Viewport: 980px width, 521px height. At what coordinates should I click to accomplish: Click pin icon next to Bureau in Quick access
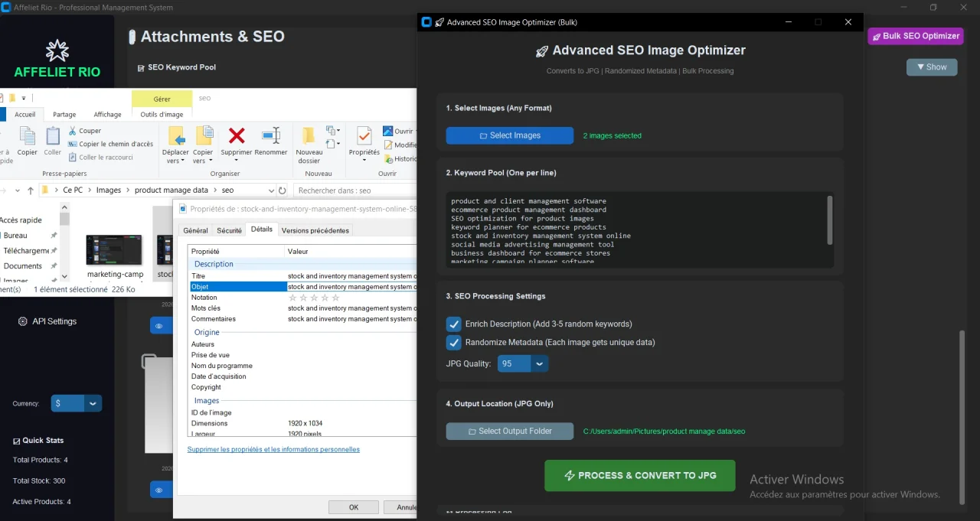[x=54, y=236]
